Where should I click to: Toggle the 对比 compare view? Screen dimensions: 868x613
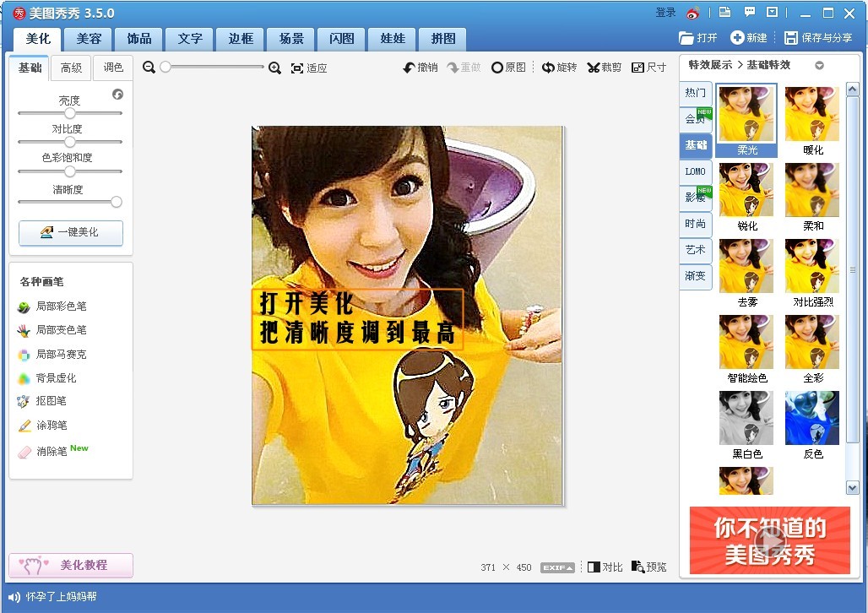click(x=605, y=567)
